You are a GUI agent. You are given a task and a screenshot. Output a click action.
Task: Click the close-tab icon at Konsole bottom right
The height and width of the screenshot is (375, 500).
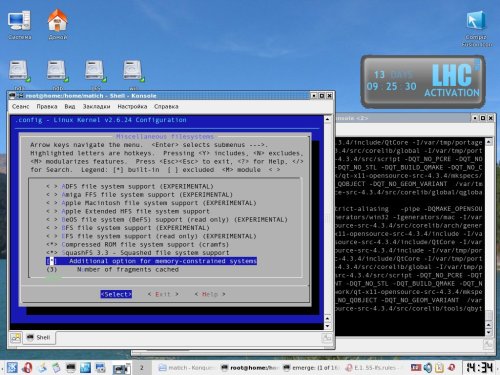(326, 338)
